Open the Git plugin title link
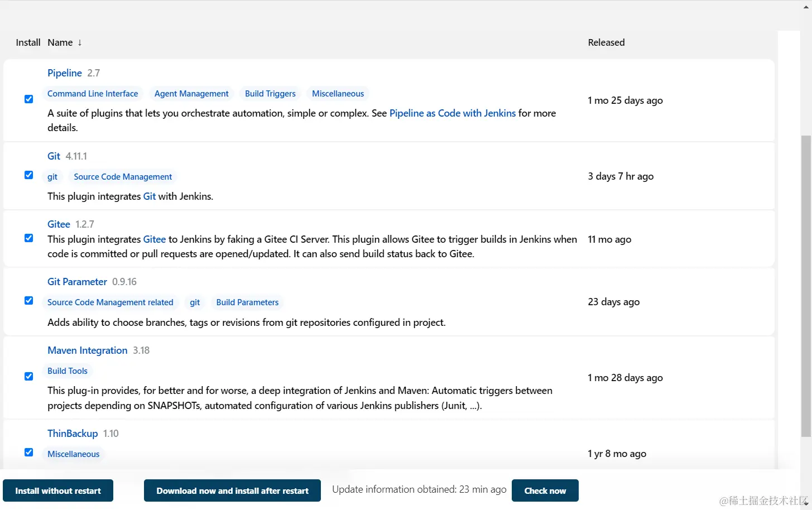The width and height of the screenshot is (812, 510). 54,156
